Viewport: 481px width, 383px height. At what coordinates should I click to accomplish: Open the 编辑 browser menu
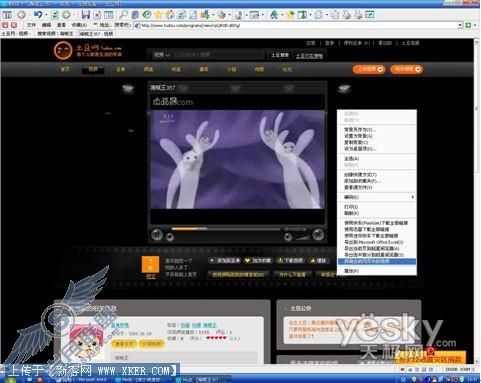click(46, 25)
